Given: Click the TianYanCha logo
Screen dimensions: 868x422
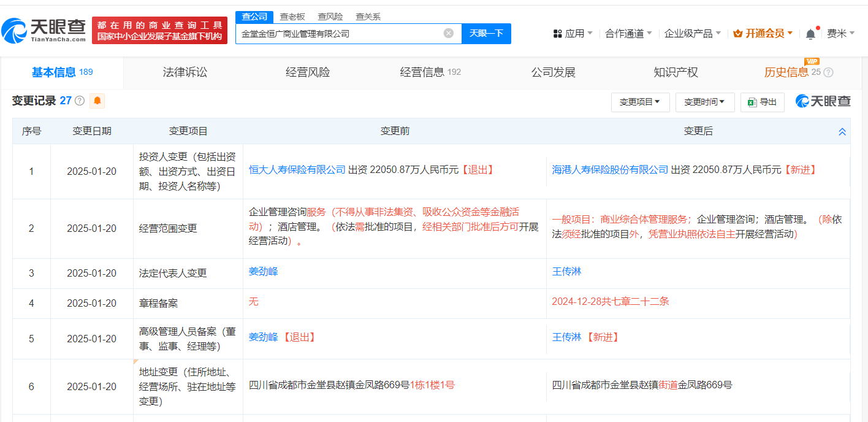Looking at the screenshot, I should click(44, 30).
